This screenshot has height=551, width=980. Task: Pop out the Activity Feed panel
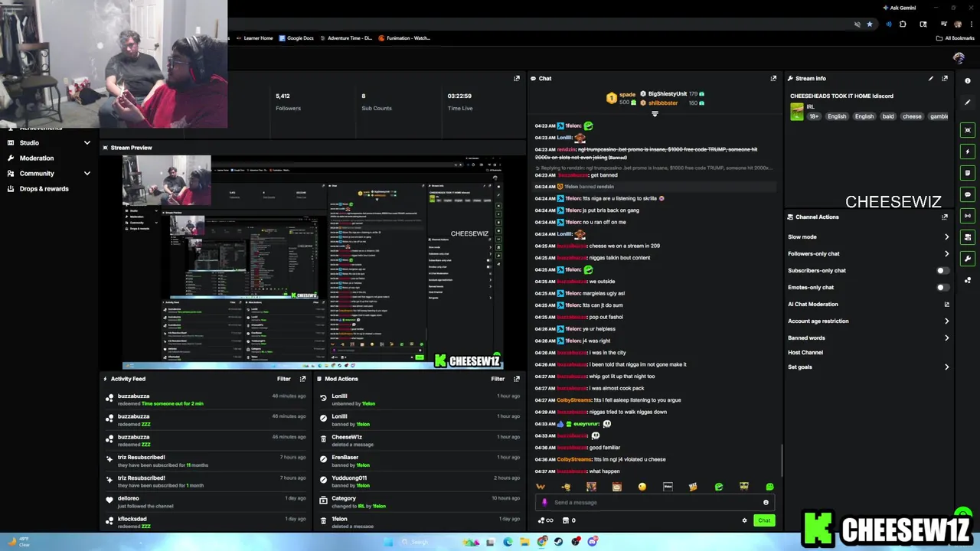[x=302, y=379]
